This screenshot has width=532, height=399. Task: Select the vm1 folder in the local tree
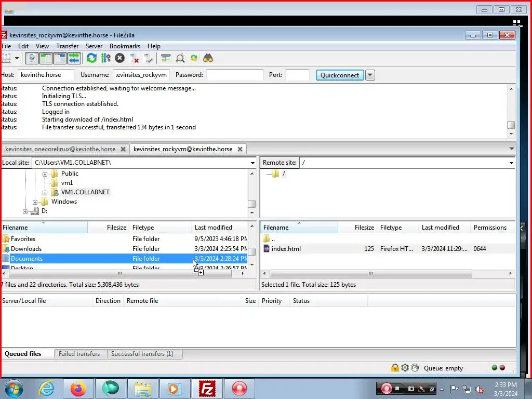point(67,183)
